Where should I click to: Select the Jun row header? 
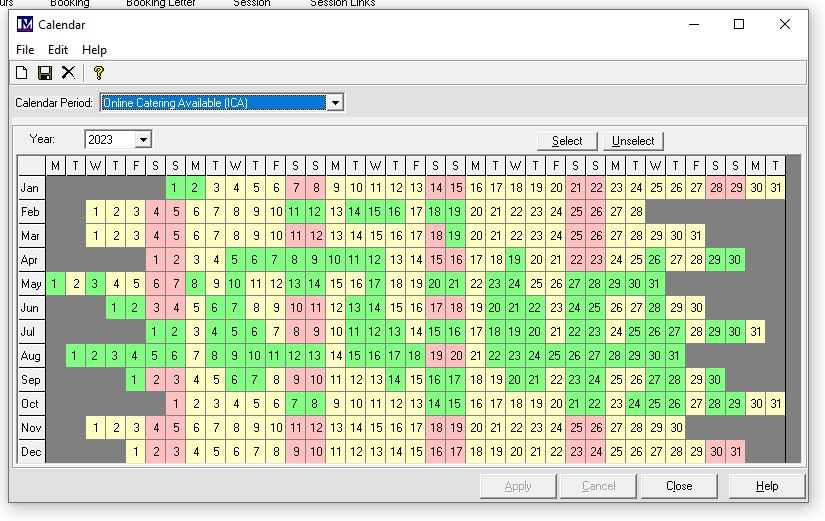(x=32, y=308)
